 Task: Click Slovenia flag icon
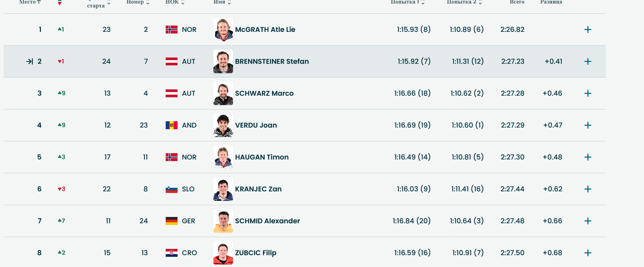click(x=172, y=189)
